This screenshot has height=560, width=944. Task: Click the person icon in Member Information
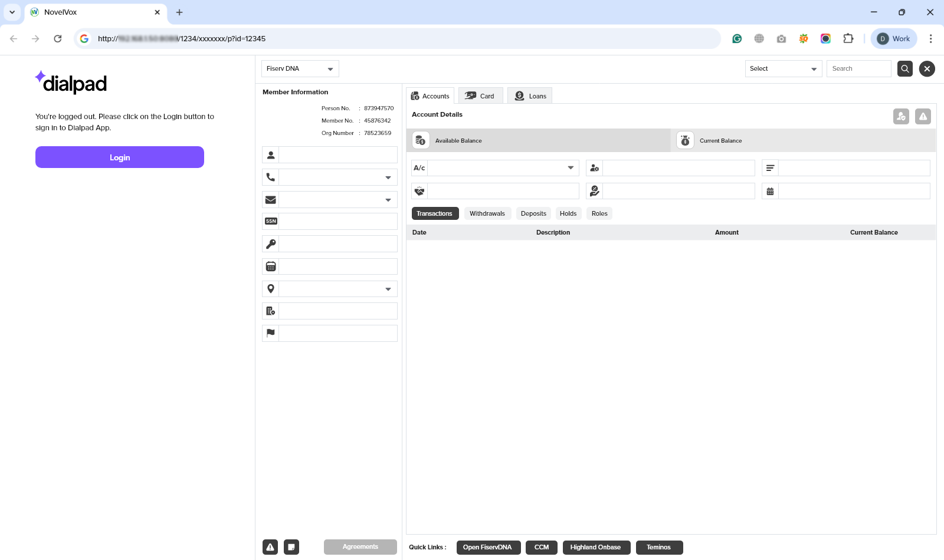coord(271,155)
